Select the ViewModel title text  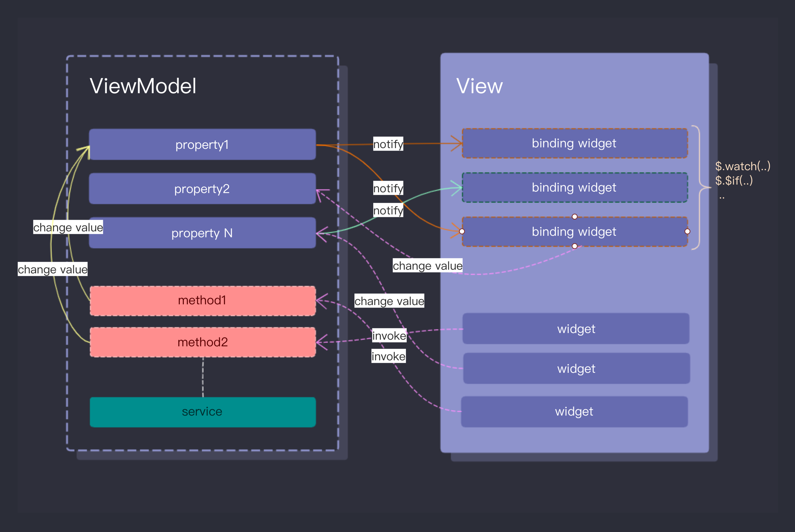click(143, 86)
